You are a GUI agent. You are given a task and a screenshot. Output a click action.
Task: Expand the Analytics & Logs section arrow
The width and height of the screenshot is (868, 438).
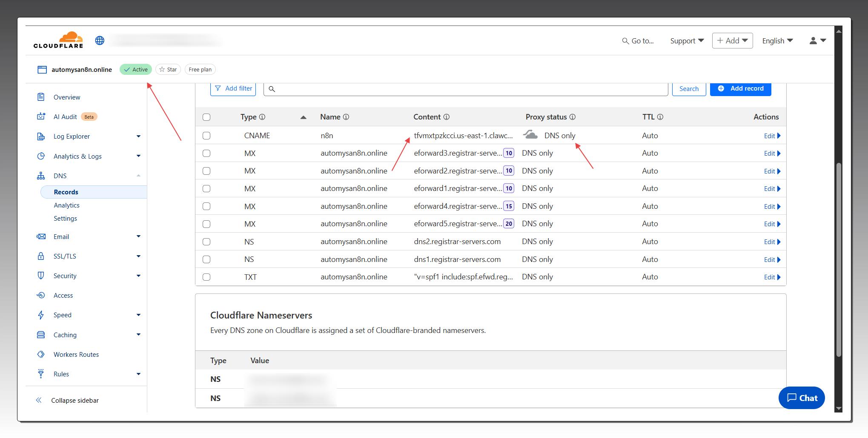point(138,156)
